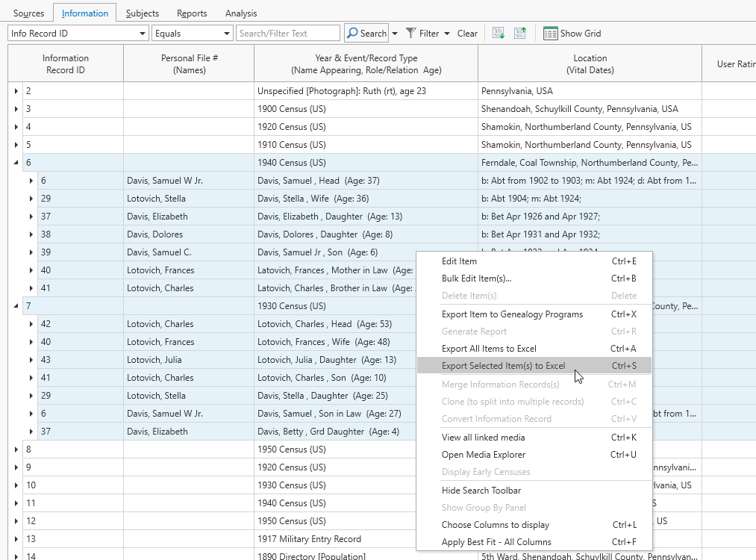Collapse the 1940 Census record 6 row

pyautogui.click(x=16, y=163)
